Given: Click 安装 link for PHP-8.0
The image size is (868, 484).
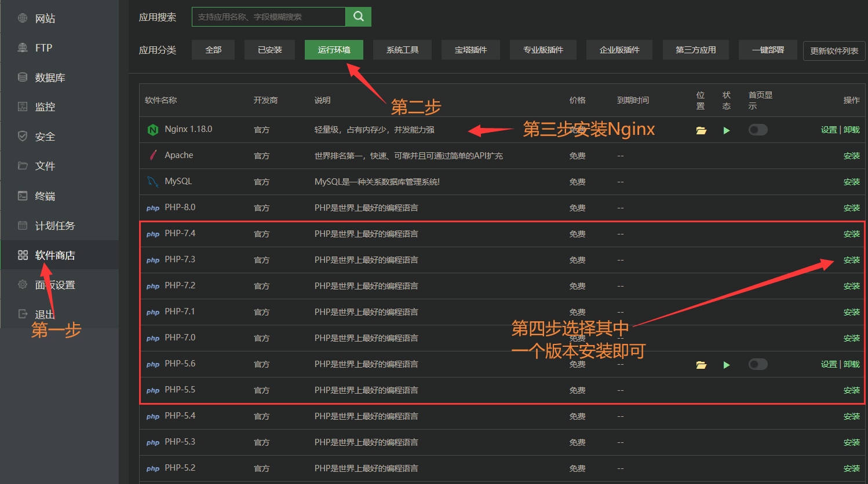Looking at the screenshot, I should [x=851, y=208].
